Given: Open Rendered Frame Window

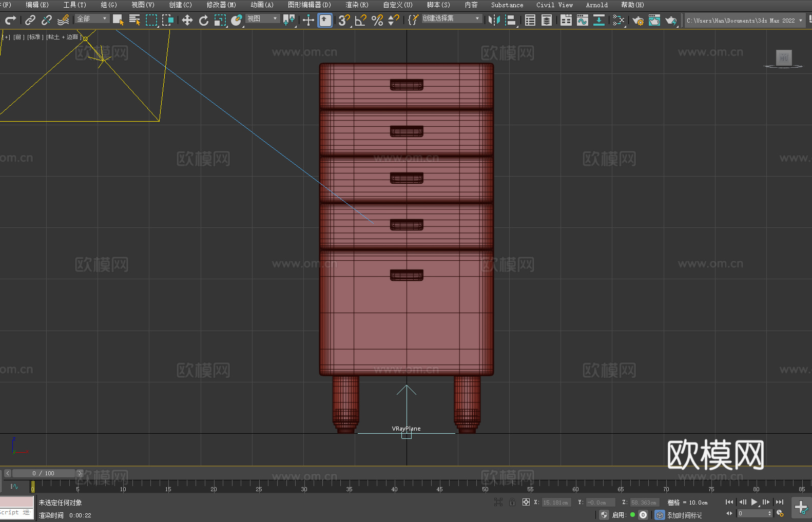Looking at the screenshot, I should [x=654, y=20].
